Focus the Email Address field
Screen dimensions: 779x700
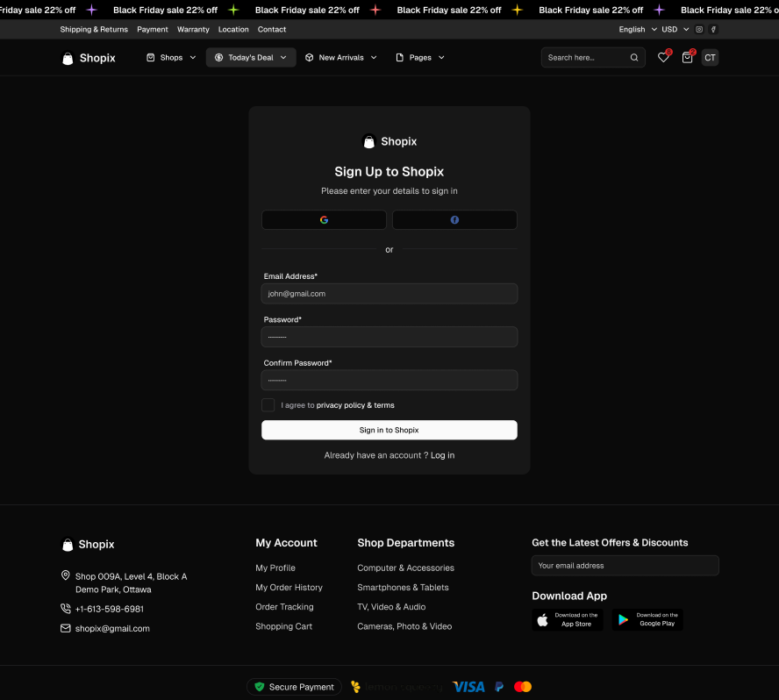click(389, 294)
